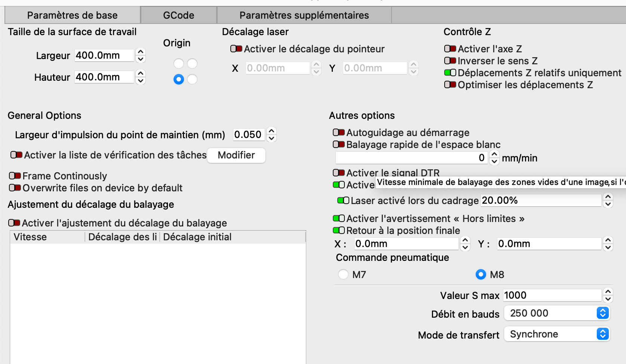Open the Débit en bauds dropdown
Viewport: 626px width, 364px height.
(x=557, y=313)
